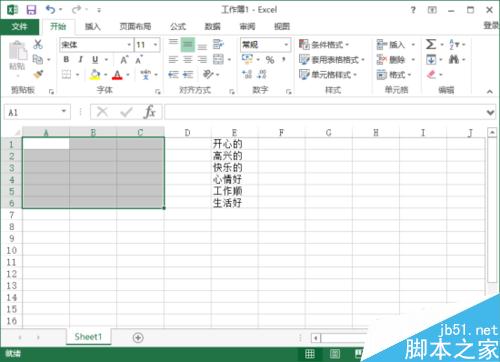Click the Undo arrow icon
The image size is (500, 362).
tap(50, 10)
